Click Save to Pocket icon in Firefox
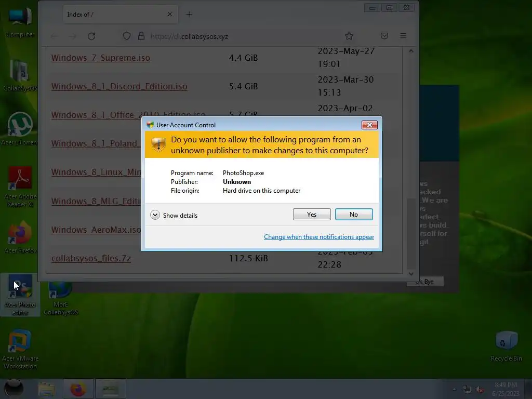The height and width of the screenshot is (399, 532). [x=384, y=36]
